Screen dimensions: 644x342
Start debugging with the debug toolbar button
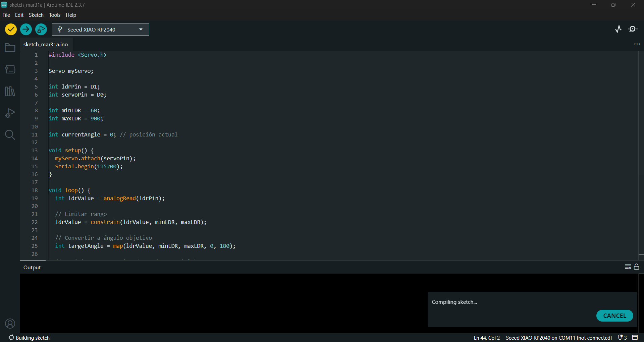tap(41, 30)
